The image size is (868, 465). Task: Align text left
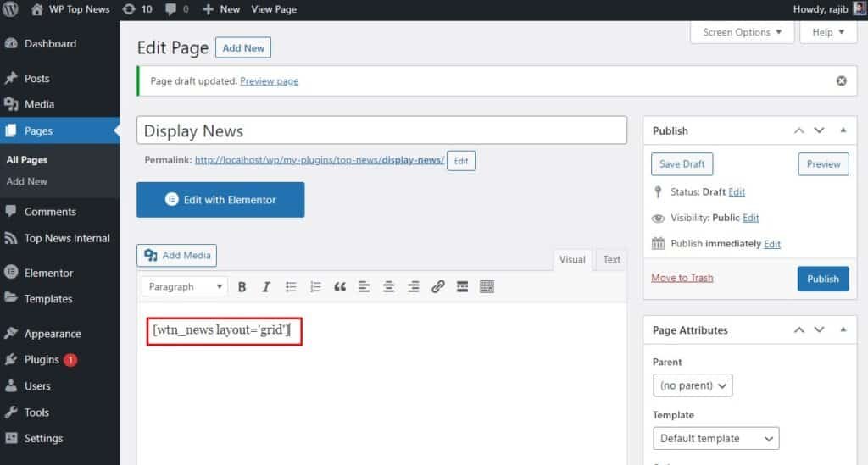click(x=364, y=287)
